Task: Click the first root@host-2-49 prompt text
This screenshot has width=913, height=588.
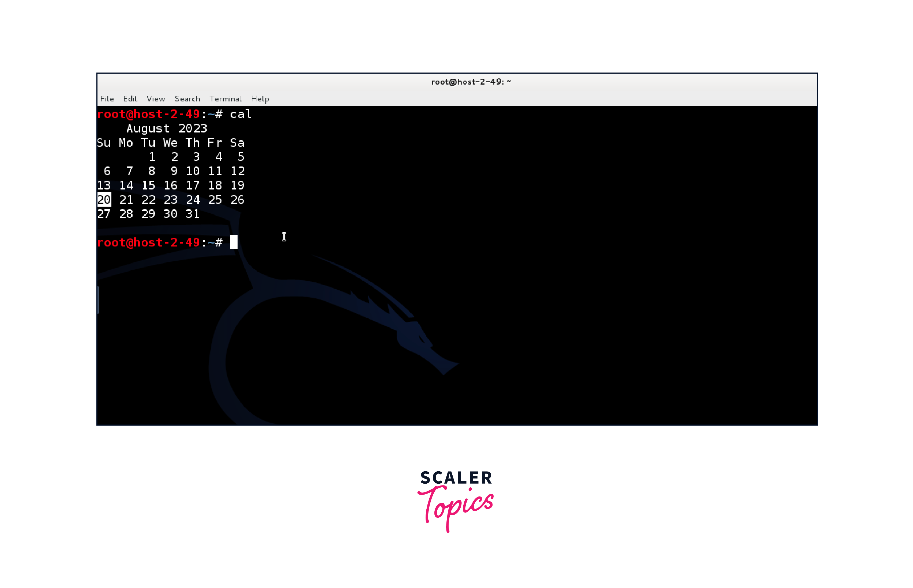Action: 148,114
